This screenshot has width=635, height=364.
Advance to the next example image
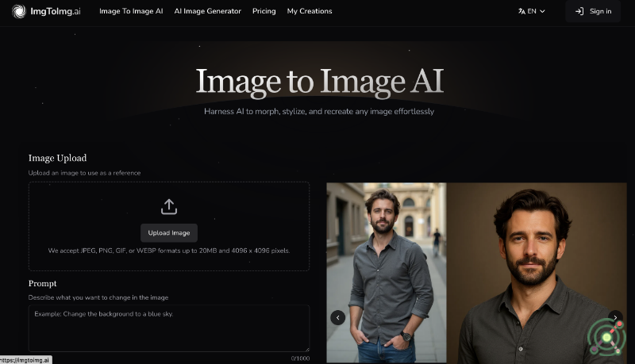pyautogui.click(x=614, y=317)
